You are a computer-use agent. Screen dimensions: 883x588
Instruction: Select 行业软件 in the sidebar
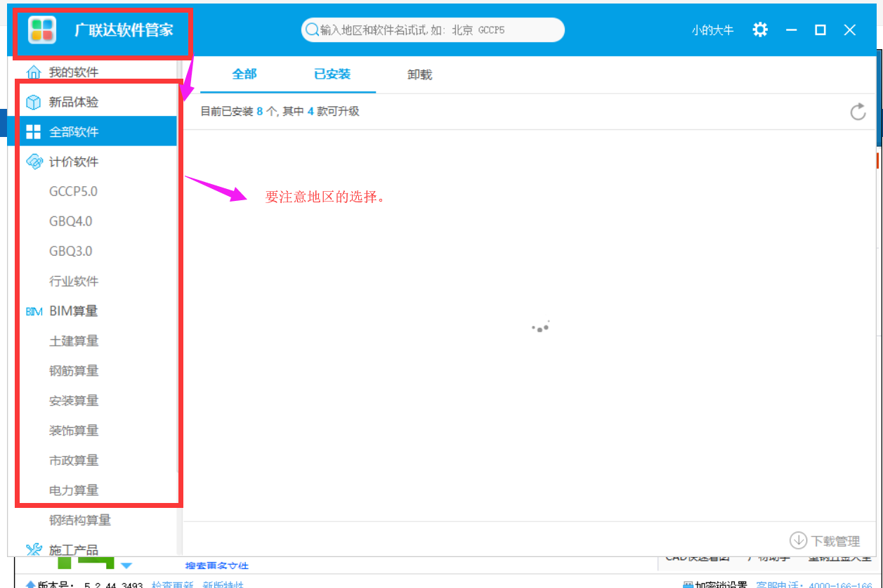[x=74, y=281]
